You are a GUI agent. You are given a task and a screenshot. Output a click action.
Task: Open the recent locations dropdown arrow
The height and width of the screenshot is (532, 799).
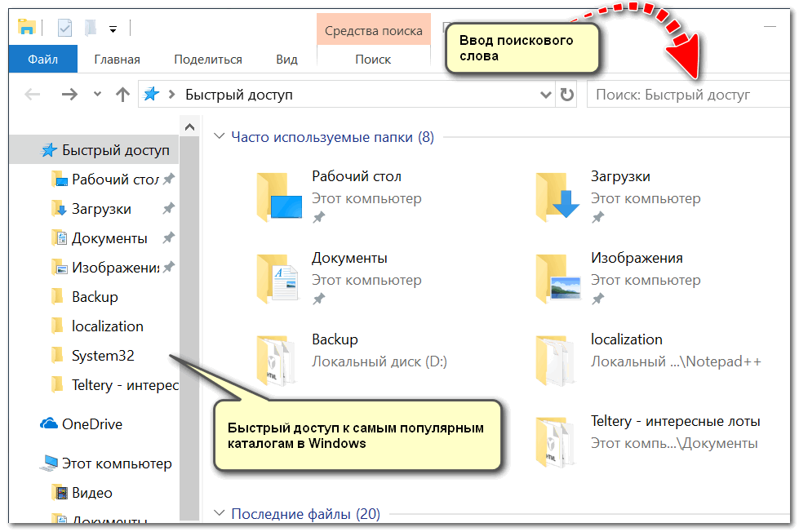97,95
